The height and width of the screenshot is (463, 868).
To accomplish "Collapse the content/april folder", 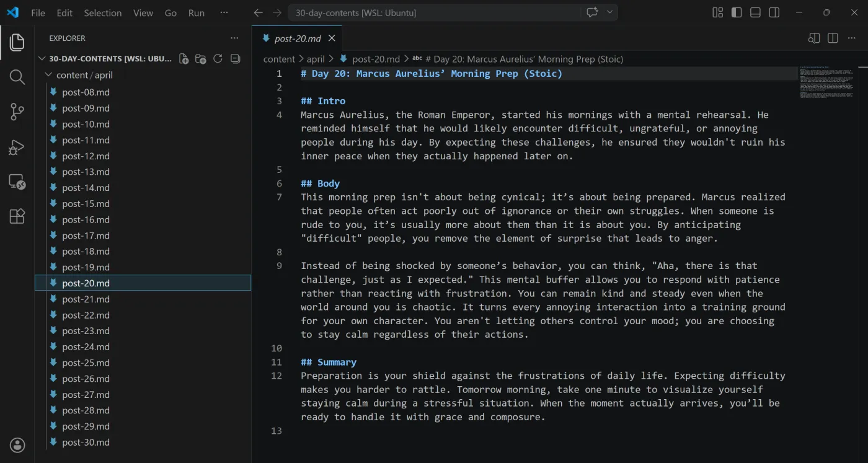I will point(48,74).
